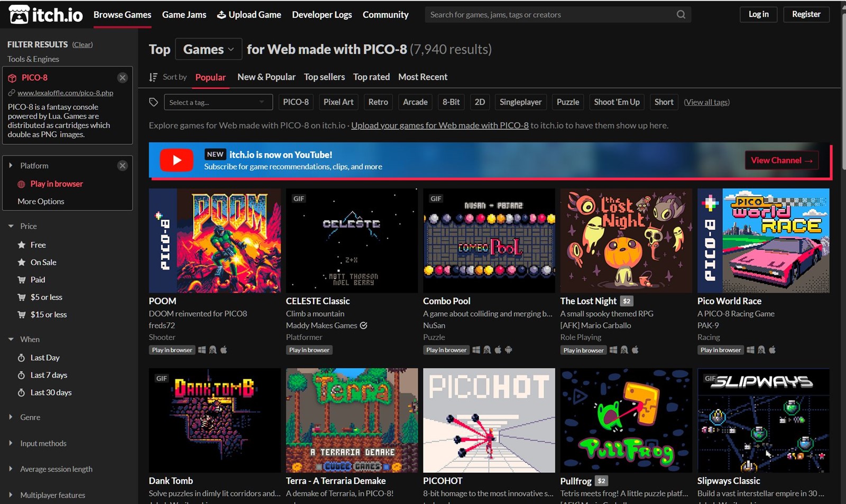846x504 pixels.
Task: Click the star icon beside Free
Action: tap(22, 245)
